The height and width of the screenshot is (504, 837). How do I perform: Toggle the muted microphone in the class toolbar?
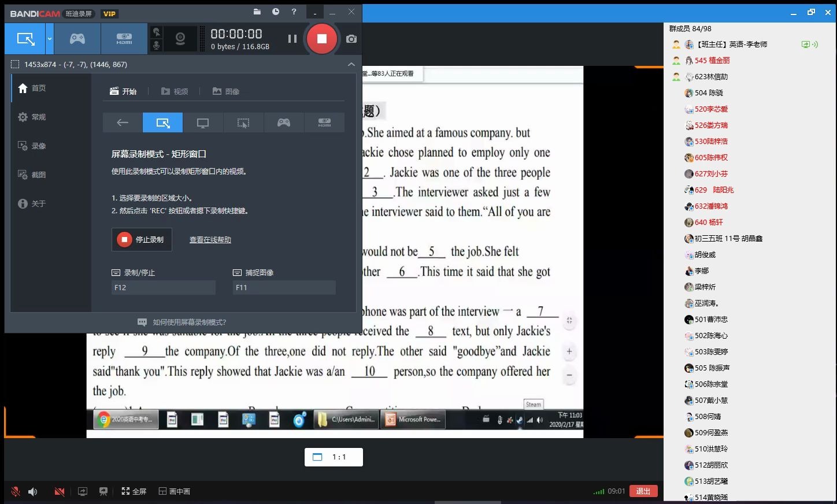click(x=16, y=491)
